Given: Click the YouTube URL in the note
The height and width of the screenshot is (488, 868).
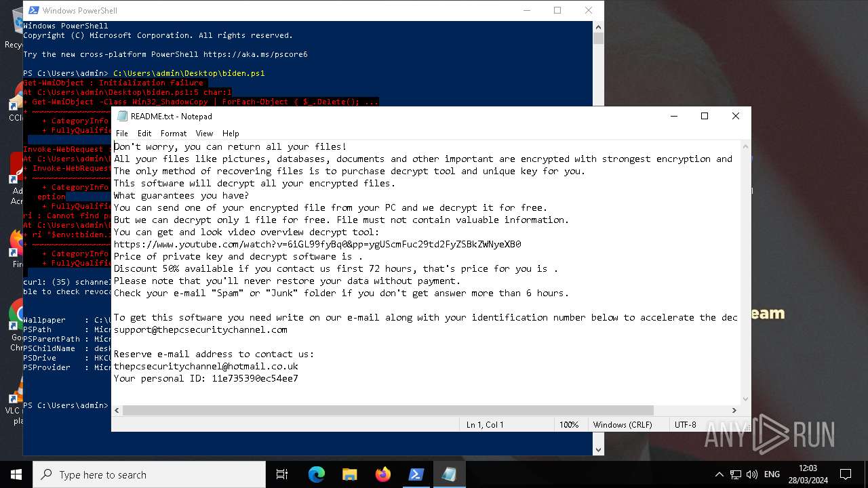Looking at the screenshot, I should 317,244.
